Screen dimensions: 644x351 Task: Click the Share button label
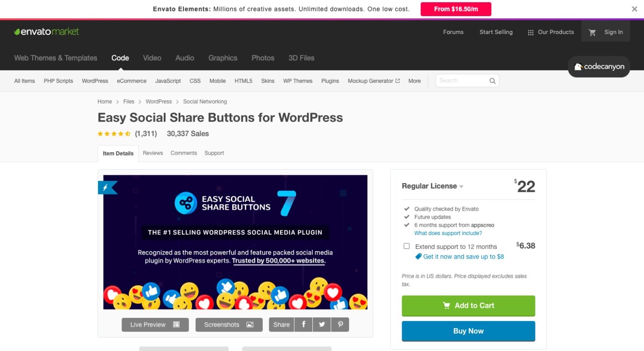click(x=282, y=324)
